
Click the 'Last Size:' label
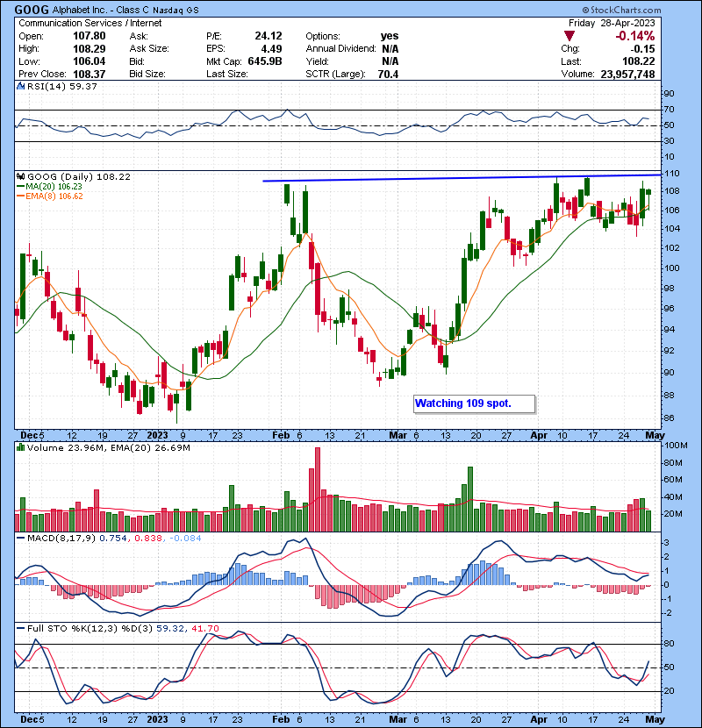[x=227, y=74]
